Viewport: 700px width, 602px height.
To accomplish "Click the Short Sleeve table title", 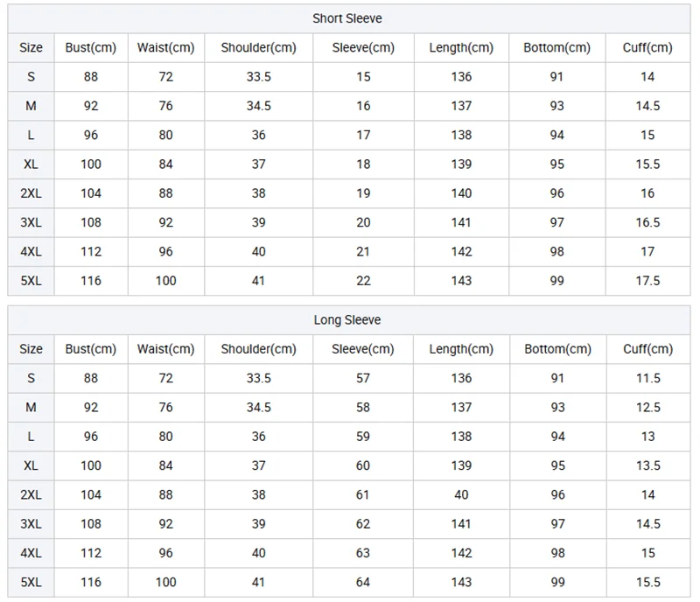I will 346,18.
